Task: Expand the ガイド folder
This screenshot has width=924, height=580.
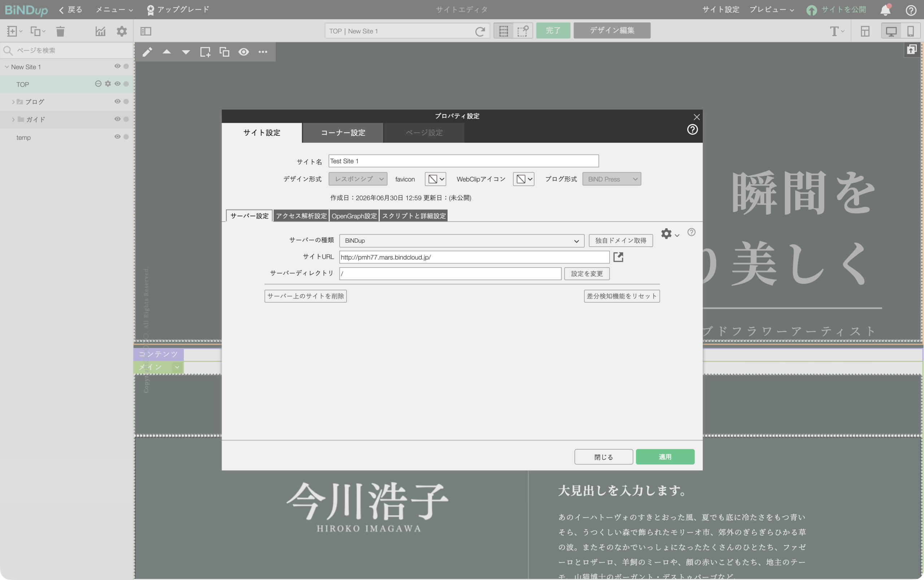Action: click(13, 120)
